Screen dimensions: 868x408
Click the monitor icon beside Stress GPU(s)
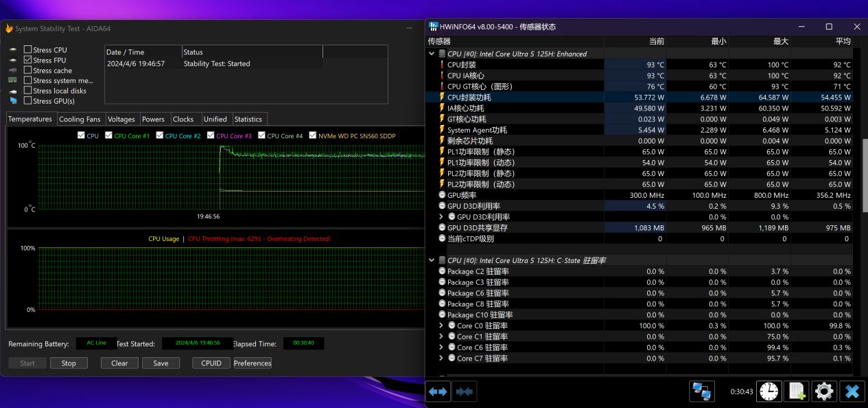click(x=12, y=101)
